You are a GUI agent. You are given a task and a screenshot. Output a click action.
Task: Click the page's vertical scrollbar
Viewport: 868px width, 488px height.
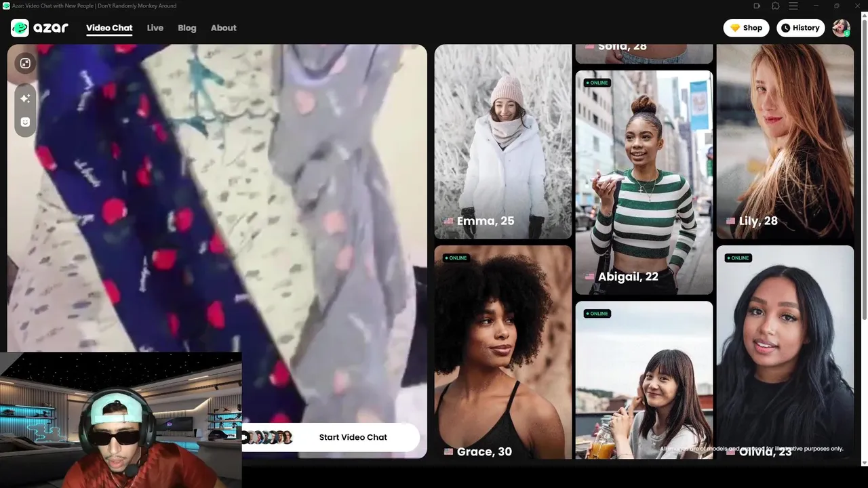click(864, 169)
